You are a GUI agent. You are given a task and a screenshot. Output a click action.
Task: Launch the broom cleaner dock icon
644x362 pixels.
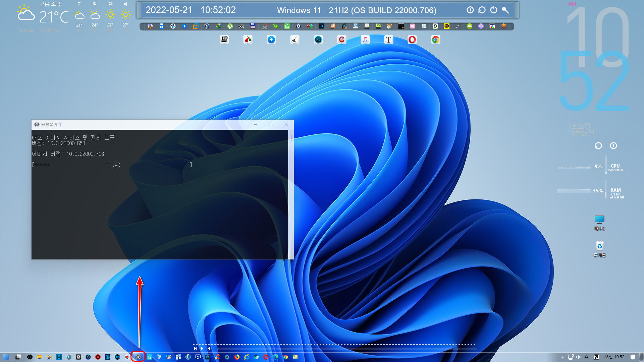(294, 40)
